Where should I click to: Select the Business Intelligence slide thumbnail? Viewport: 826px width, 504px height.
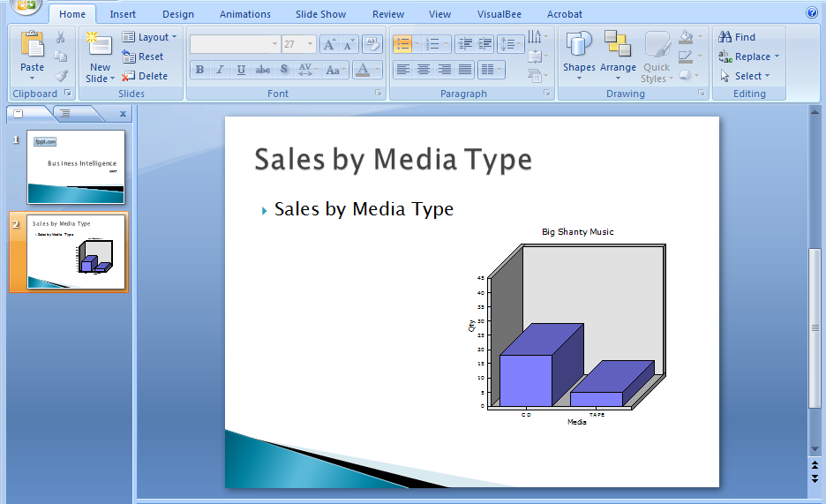[76, 167]
